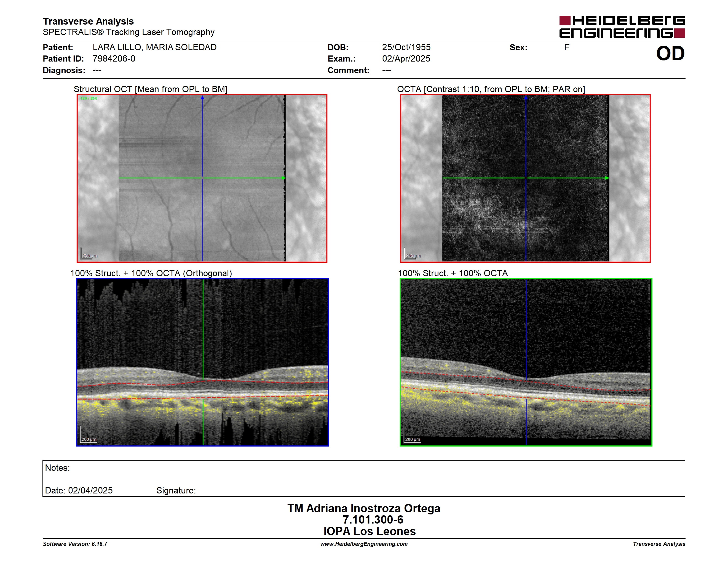Click the 'Signature:' field
Screen dimensions: 728x563
click(x=176, y=490)
